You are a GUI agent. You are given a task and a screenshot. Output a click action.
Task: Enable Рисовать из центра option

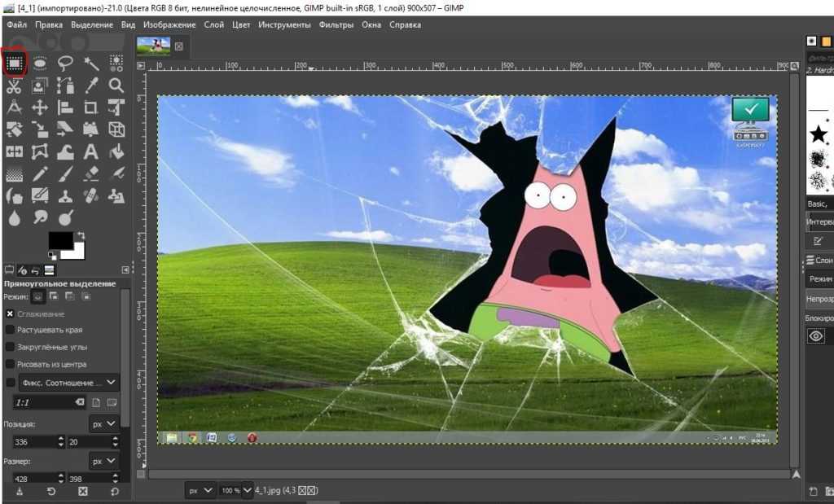click(10, 364)
